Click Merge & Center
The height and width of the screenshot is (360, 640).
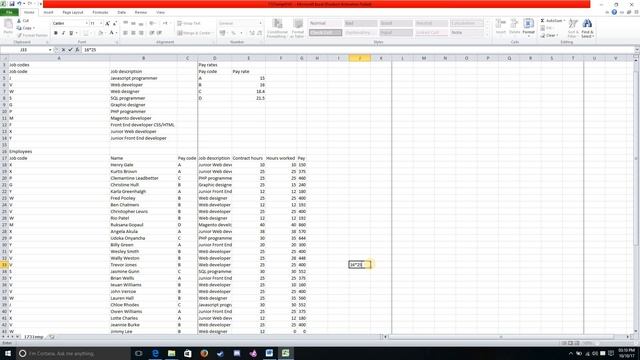tap(194, 33)
